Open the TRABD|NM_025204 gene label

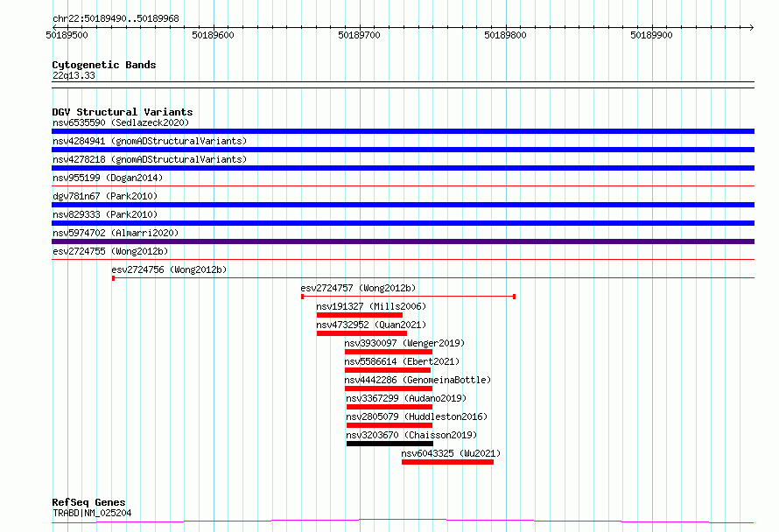(x=92, y=513)
